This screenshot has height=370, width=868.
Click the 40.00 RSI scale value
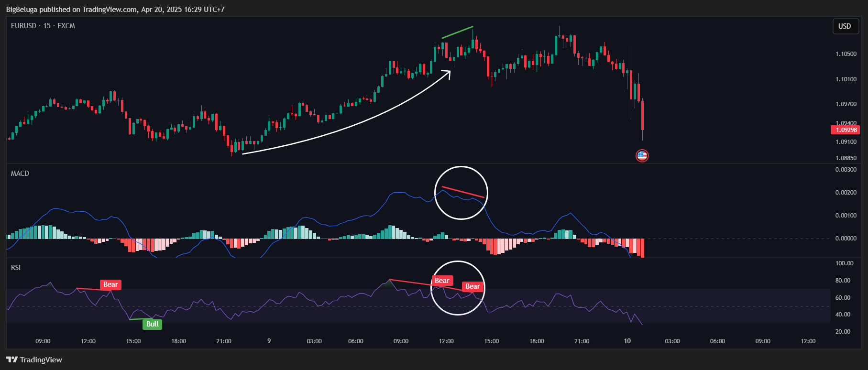[843, 315]
